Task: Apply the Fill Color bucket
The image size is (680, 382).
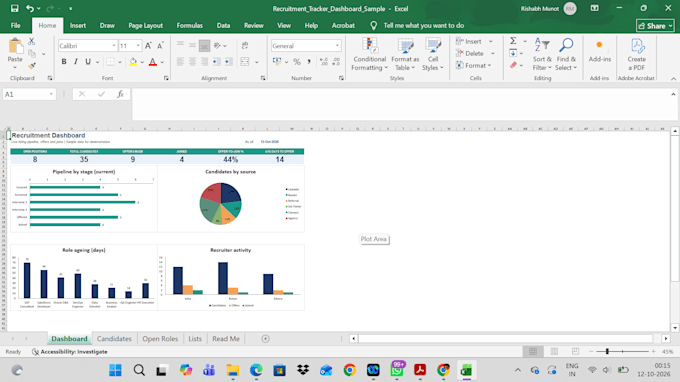Action: pos(133,62)
